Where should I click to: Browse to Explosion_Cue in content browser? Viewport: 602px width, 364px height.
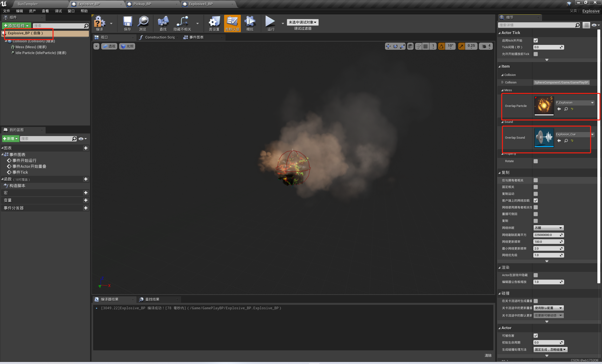tap(566, 141)
